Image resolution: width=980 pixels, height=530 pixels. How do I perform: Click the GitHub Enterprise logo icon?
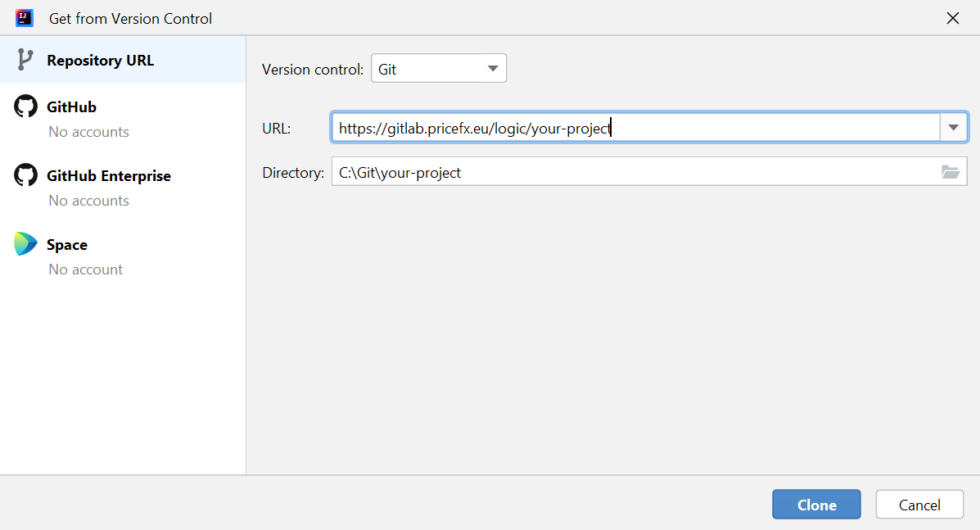26,175
